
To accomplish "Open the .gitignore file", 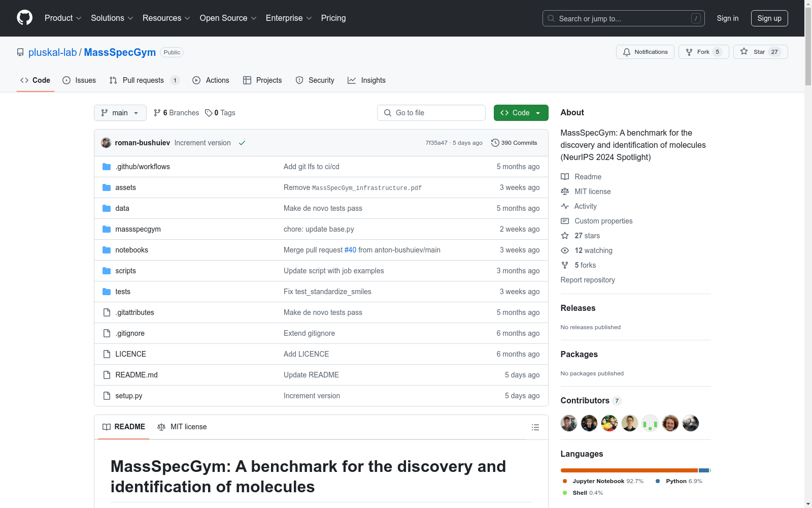I will [x=130, y=333].
